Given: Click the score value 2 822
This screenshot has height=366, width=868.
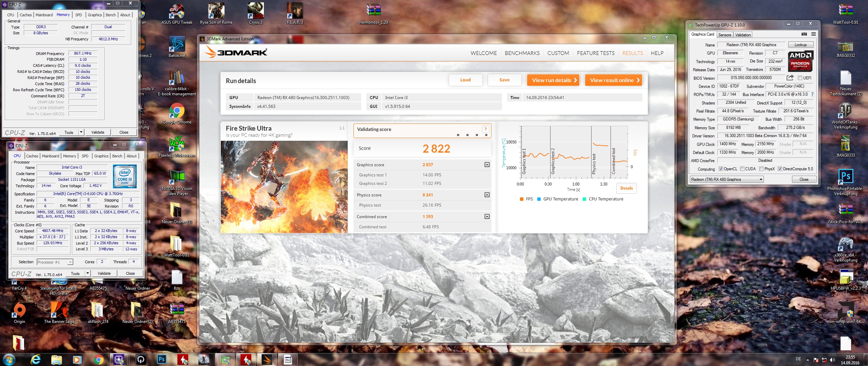Looking at the screenshot, I should pos(436,149).
